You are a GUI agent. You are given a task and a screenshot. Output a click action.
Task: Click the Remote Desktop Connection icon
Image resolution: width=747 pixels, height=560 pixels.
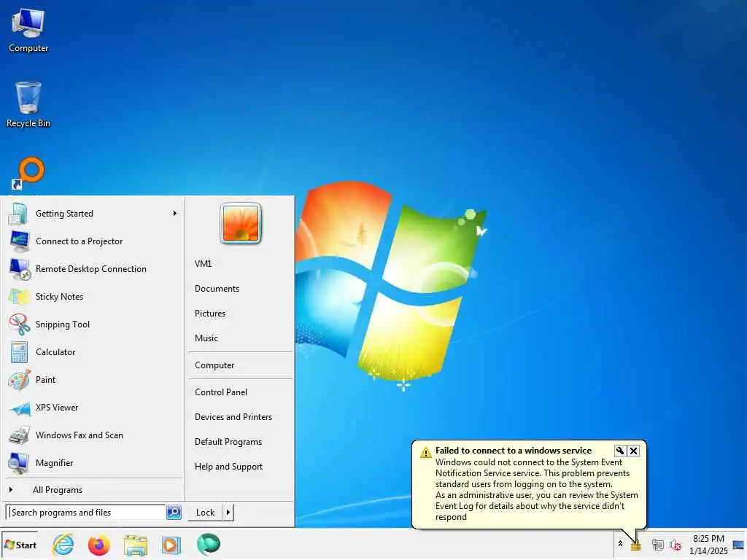pos(20,269)
